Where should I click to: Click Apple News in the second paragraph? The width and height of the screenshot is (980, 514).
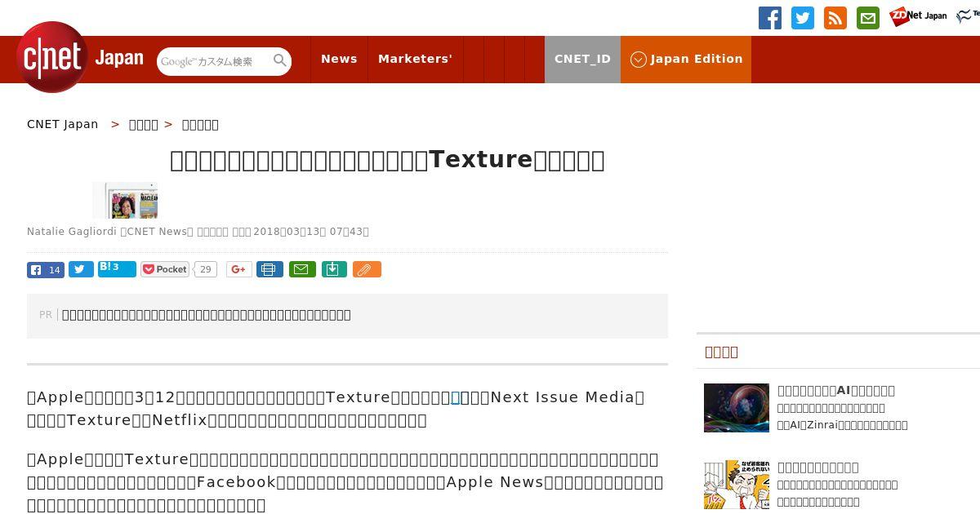pyautogui.click(x=495, y=482)
